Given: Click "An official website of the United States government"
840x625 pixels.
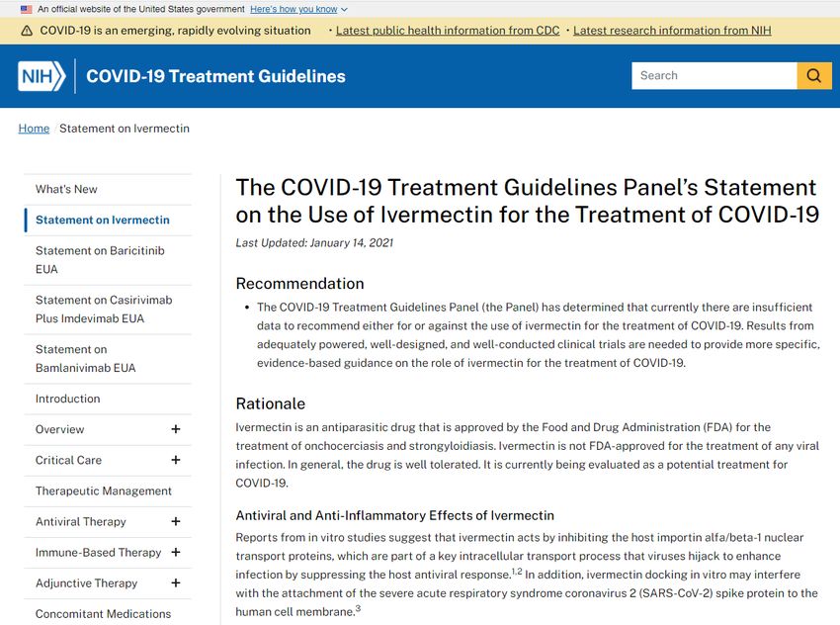Looking at the screenshot, I should coord(141,9).
